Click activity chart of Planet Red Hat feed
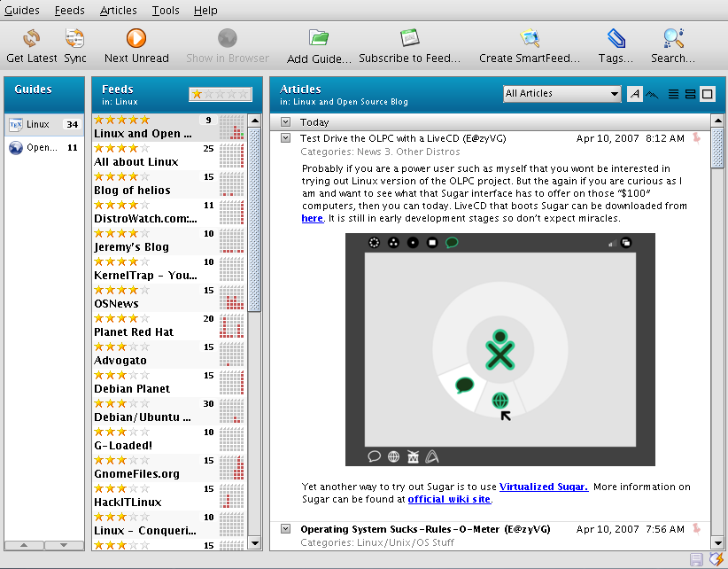Image resolution: width=728 pixels, height=569 pixels. point(231,325)
